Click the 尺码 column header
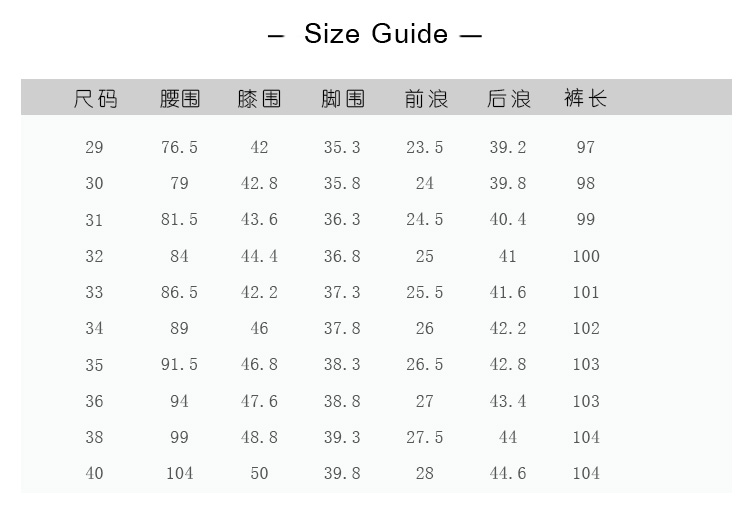Viewport: 750px width, 521px height. pyautogui.click(x=95, y=99)
